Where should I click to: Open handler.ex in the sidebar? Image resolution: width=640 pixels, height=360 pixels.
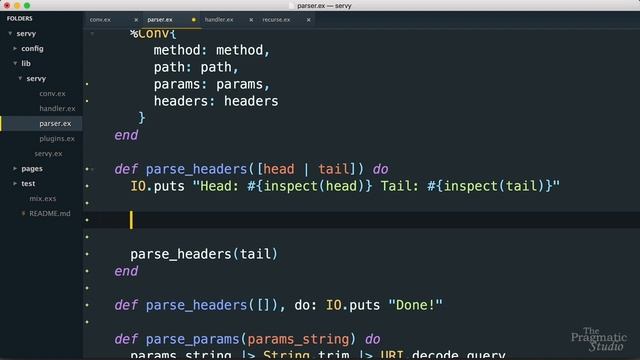point(57,109)
